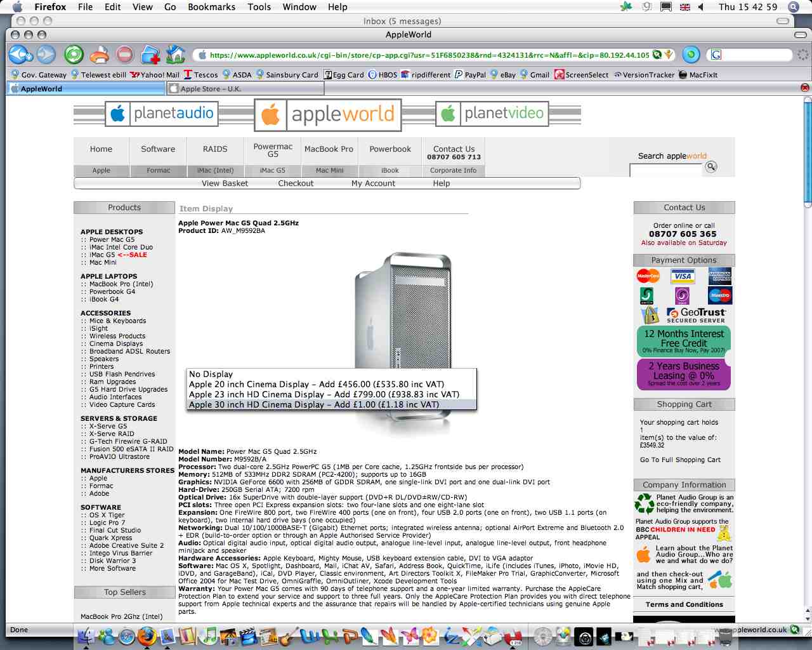Open iMac G5 SALE sidebar link

point(118,255)
